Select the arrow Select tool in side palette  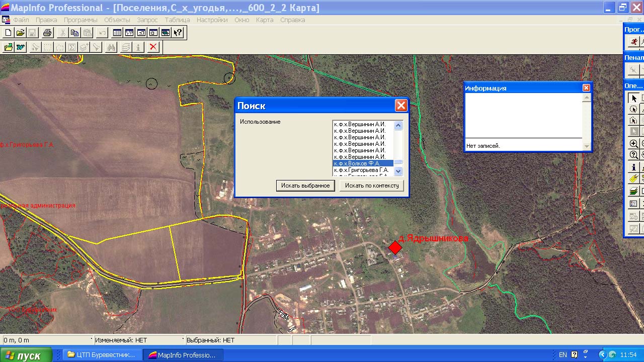(634, 99)
